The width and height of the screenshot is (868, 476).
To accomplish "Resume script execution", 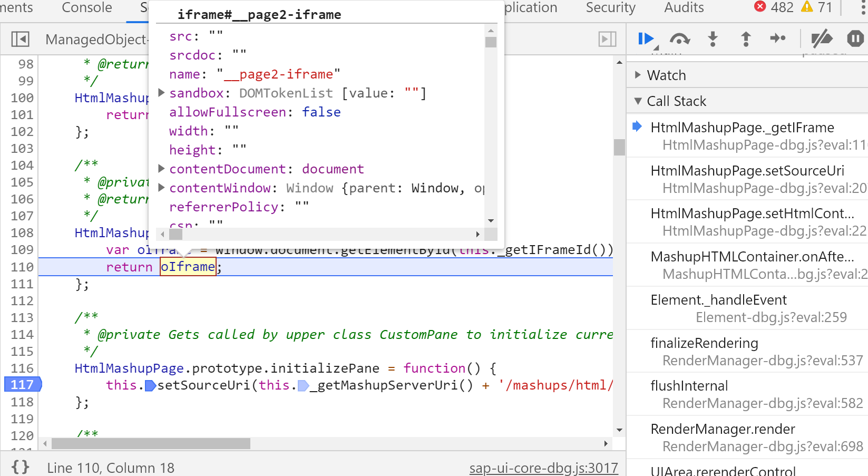I will [x=646, y=38].
